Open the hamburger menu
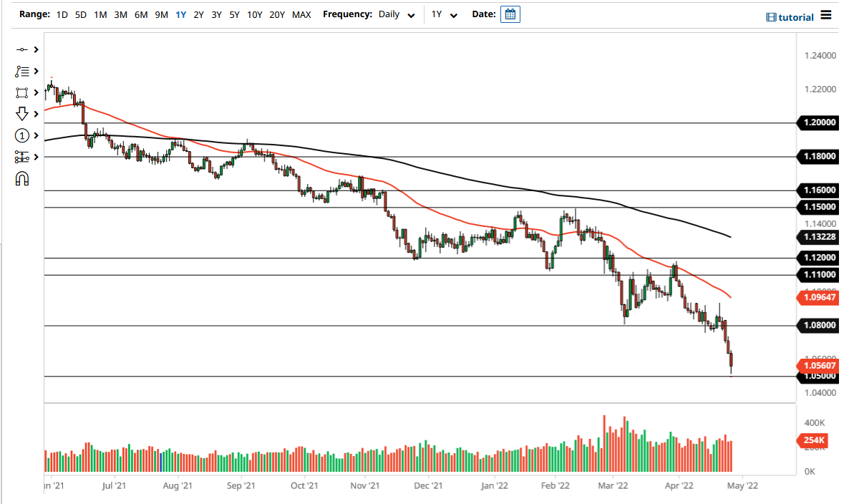This screenshot has height=504, width=844. pos(826,15)
